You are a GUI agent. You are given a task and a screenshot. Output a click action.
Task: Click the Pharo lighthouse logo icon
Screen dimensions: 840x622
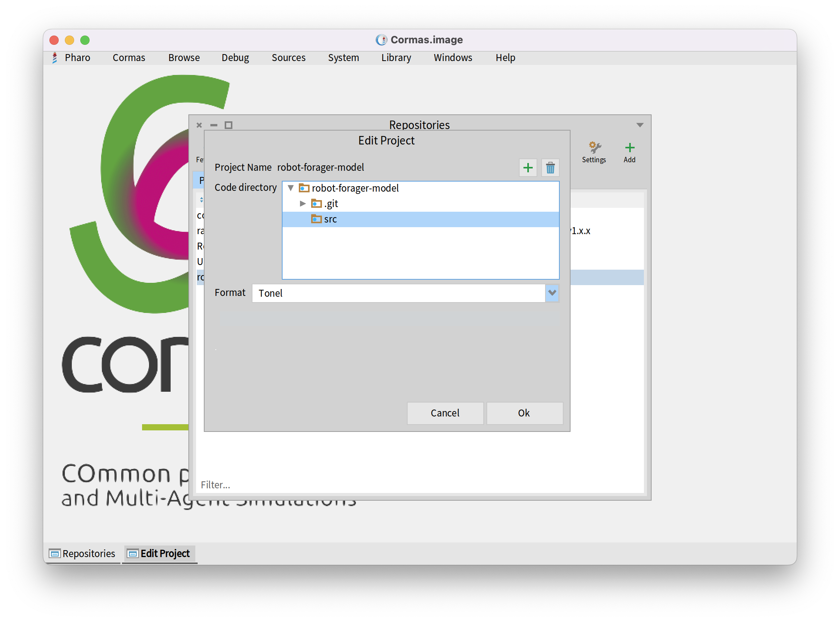(x=55, y=58)
